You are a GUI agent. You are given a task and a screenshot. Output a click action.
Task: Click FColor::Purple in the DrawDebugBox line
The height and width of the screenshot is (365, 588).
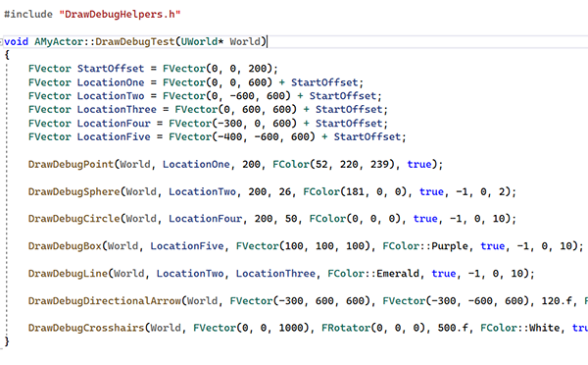(425, 246)
